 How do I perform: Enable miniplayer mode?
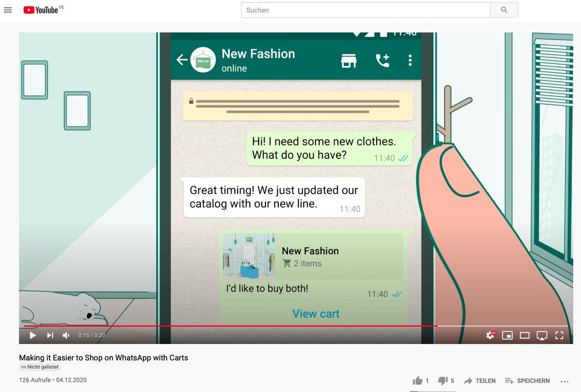pyautogui.click(x=507, y=335)
